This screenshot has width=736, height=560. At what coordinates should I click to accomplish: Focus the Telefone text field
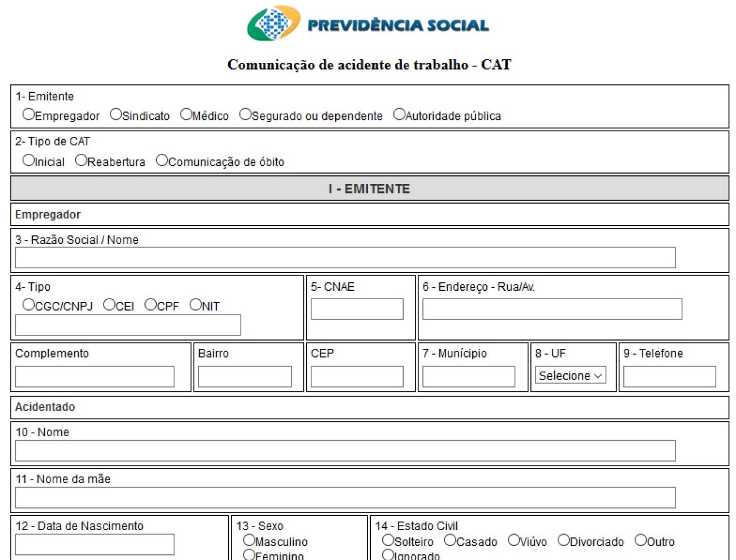[x=669, y=377]
